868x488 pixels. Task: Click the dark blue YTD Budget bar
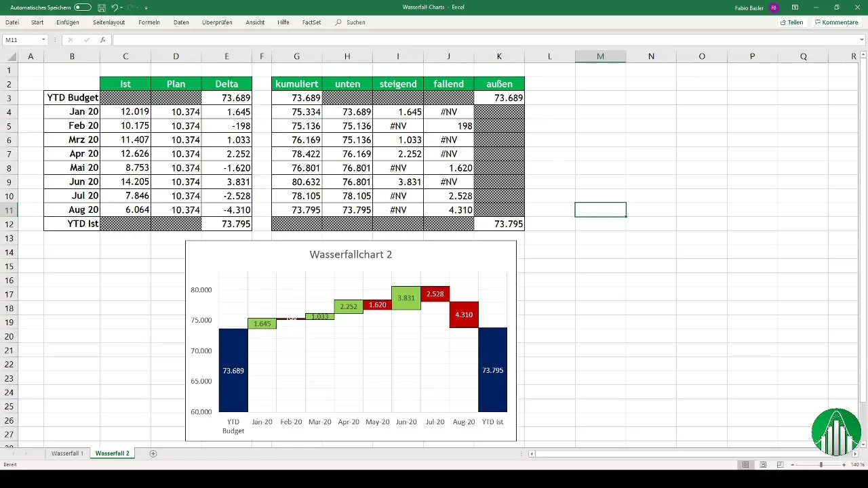pyautogui.click(x=233, y=370)
